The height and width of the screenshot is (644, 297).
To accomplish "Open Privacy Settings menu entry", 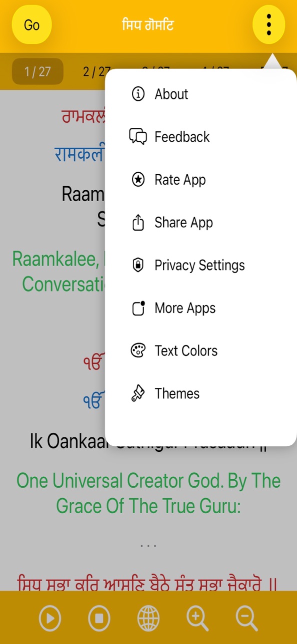I will (x=200, y=266).
